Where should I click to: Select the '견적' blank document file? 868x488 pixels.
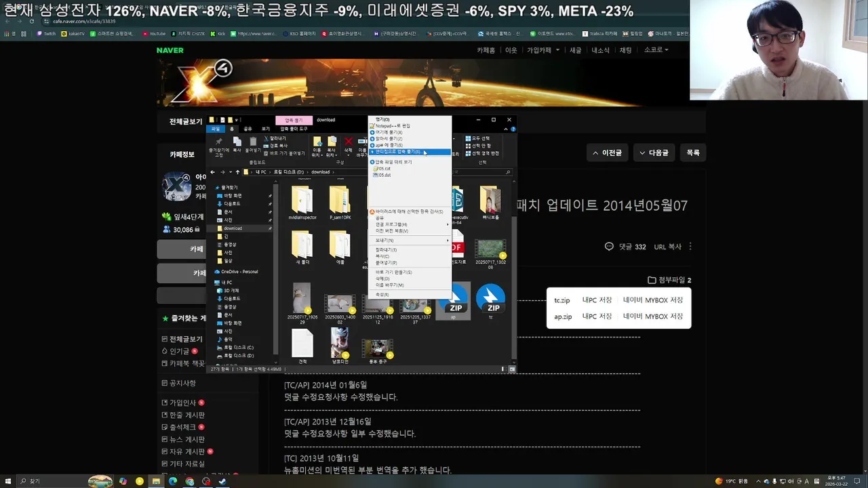302,346
